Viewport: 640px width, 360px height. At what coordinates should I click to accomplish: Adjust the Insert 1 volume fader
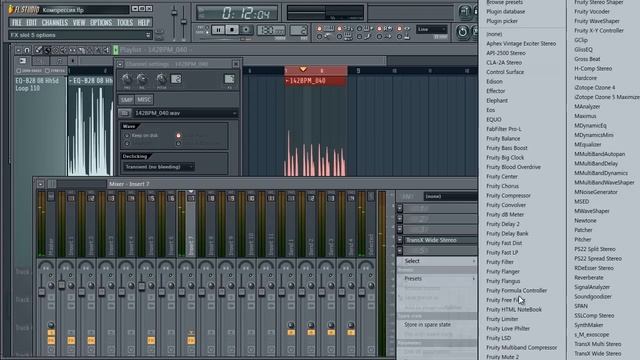[62, 284]
